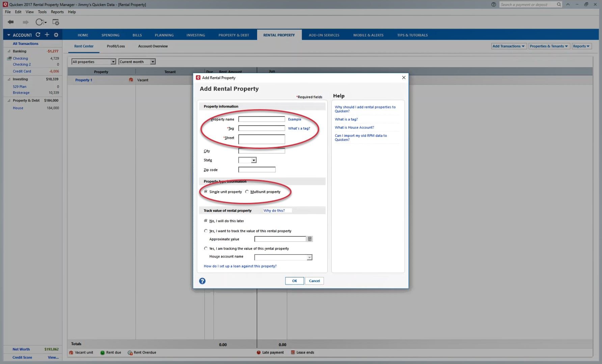The height and width of the screenshot is (364, 602).
Task: Open calculator icon beside Approximate value
Action: 309,239
